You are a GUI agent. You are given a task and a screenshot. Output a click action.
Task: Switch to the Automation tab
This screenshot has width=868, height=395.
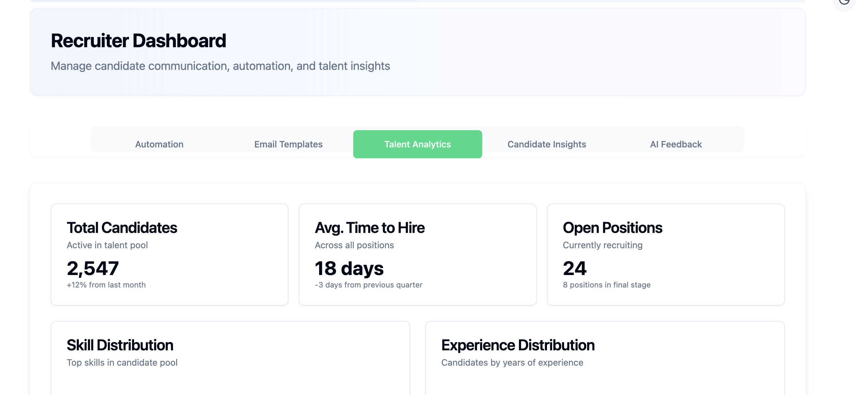click(159, 144)
